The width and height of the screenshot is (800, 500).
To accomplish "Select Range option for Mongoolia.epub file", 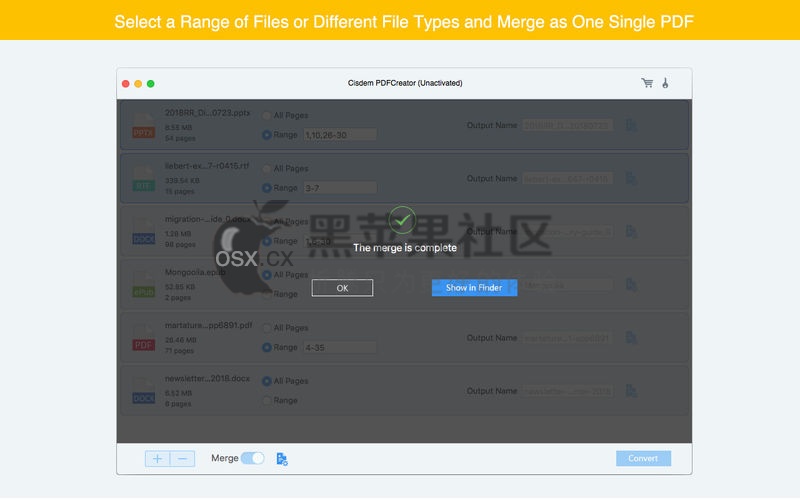I will tap(266, 294).
